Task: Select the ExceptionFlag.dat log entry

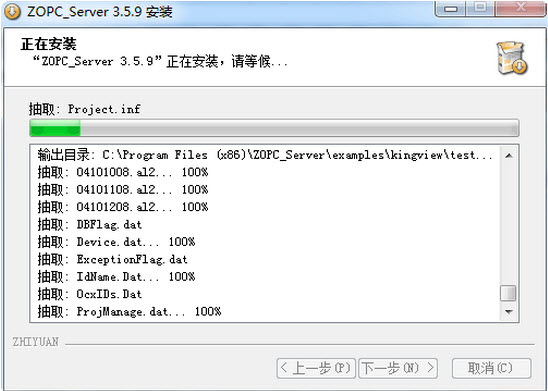Action: pos(113,259)
